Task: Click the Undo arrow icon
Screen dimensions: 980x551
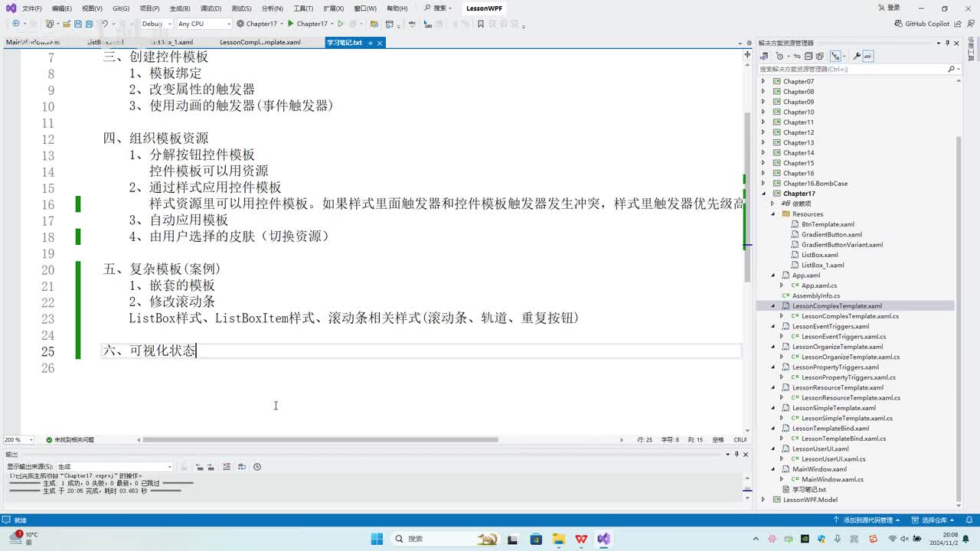Action: pos(104,24)
